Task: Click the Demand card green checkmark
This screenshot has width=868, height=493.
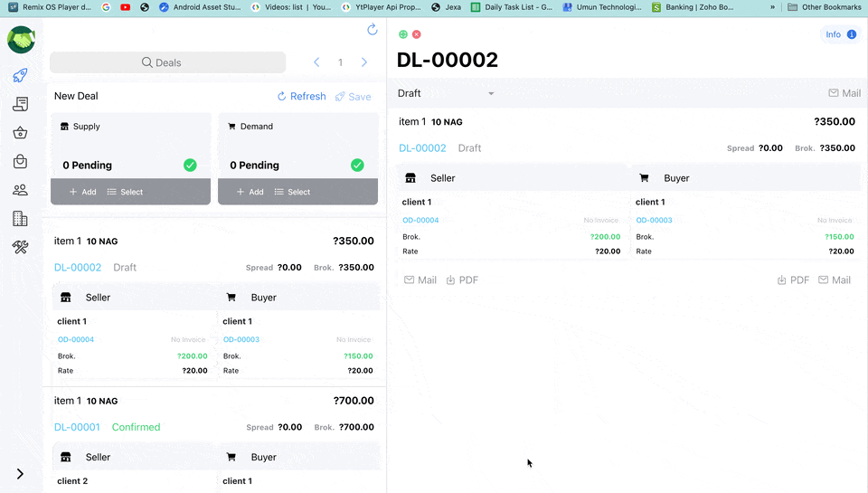Action: pyautogui.click(x=358, y=165)
